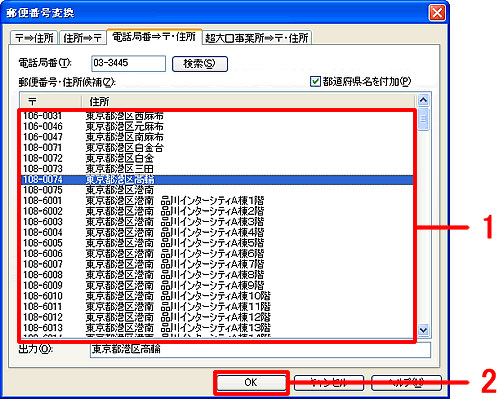Click the list scrollbar up arrow
Screen dimensions: 500x399
423,100
